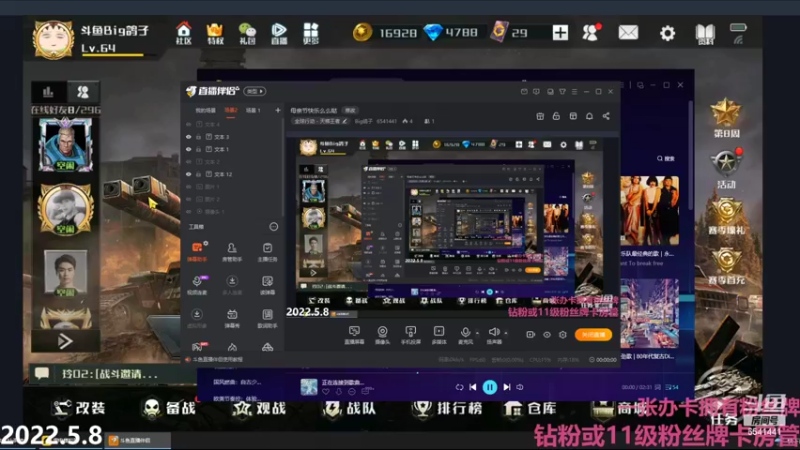Click the share icon in stream header

(x=606, y=116)
